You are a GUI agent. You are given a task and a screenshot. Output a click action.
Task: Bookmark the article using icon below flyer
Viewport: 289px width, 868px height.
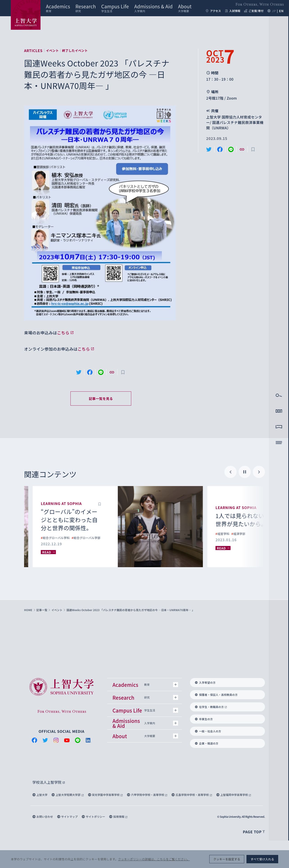point(123,372)
